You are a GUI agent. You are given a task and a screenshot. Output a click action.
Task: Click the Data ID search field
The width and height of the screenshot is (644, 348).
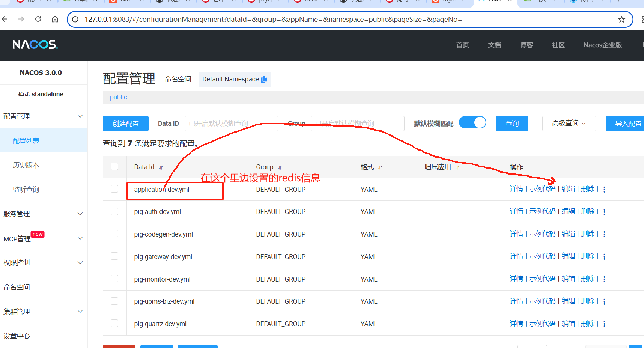pyautogui.click(x=232, y=124)
